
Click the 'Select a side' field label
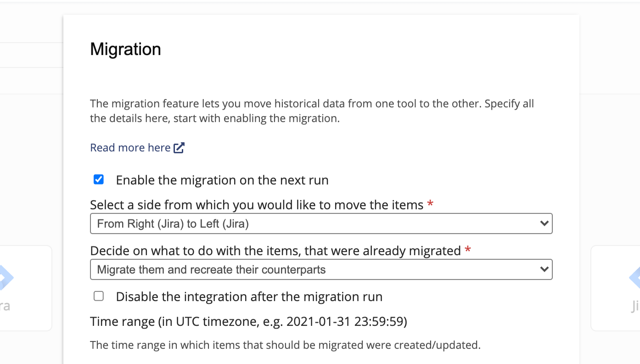coord(257,205)
